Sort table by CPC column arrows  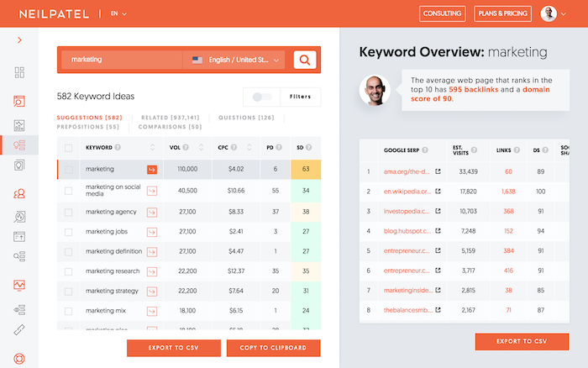pos(249,147)
